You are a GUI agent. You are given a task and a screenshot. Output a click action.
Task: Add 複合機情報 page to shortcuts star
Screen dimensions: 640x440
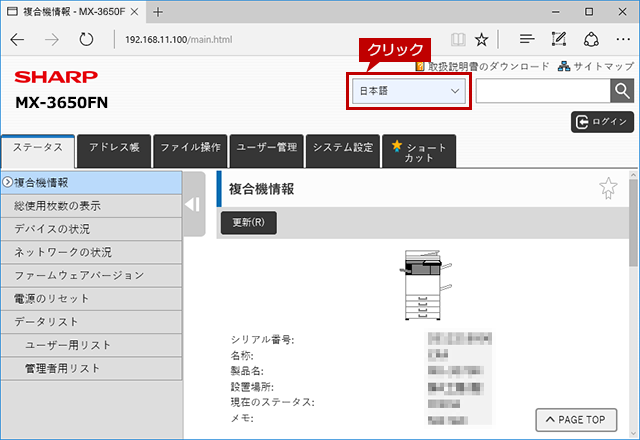click(x=608, y=188)
